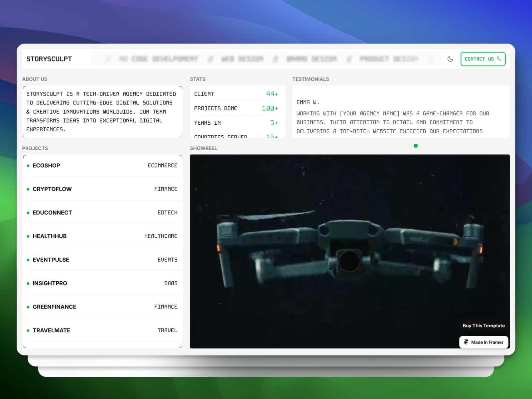Click BRAND DESIGN in the top navigation

[312, 59]
